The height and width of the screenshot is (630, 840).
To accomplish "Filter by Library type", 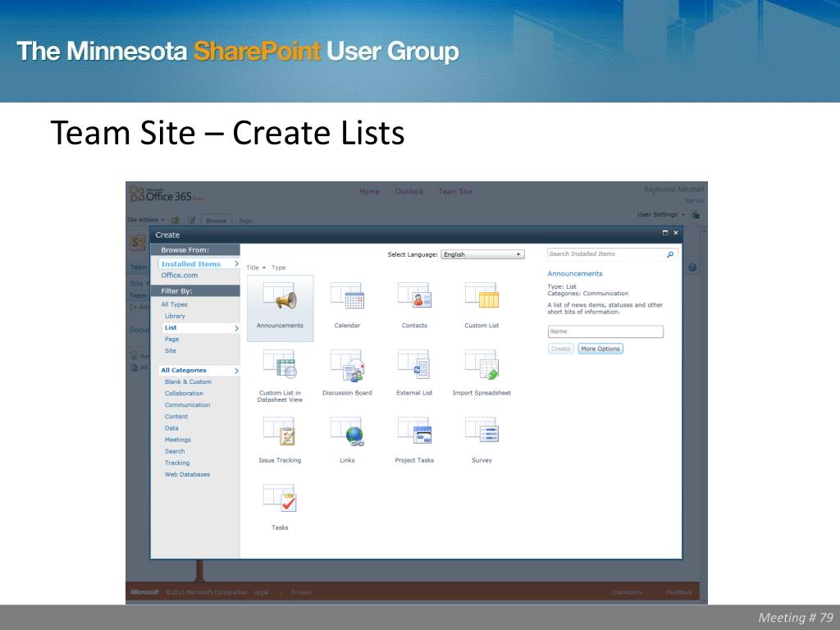I will pos(176,316).
